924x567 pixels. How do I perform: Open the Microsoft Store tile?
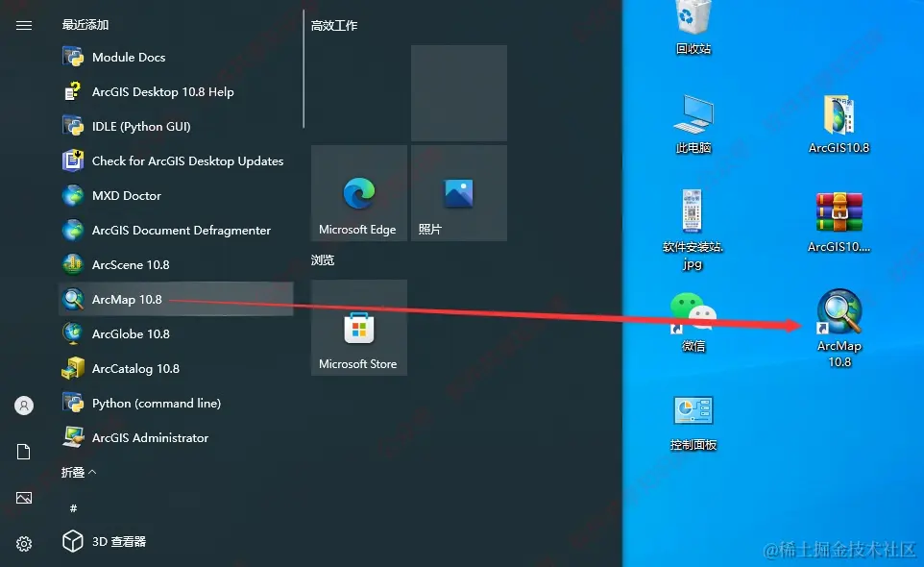click(359, 328)
